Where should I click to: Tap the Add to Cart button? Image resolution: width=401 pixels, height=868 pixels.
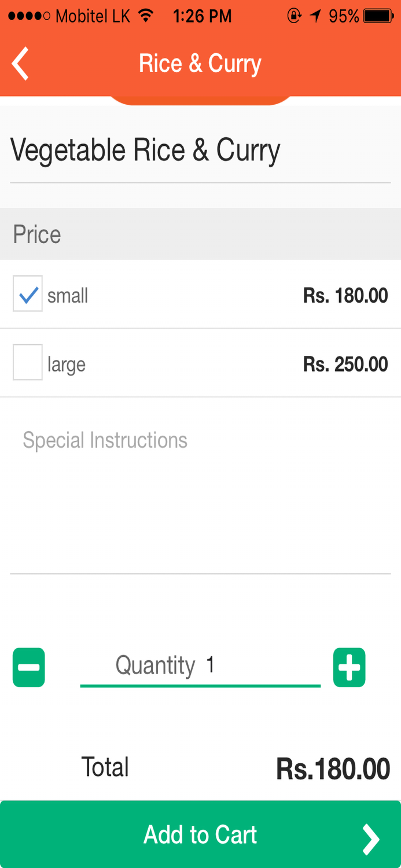tap(200, 834)
